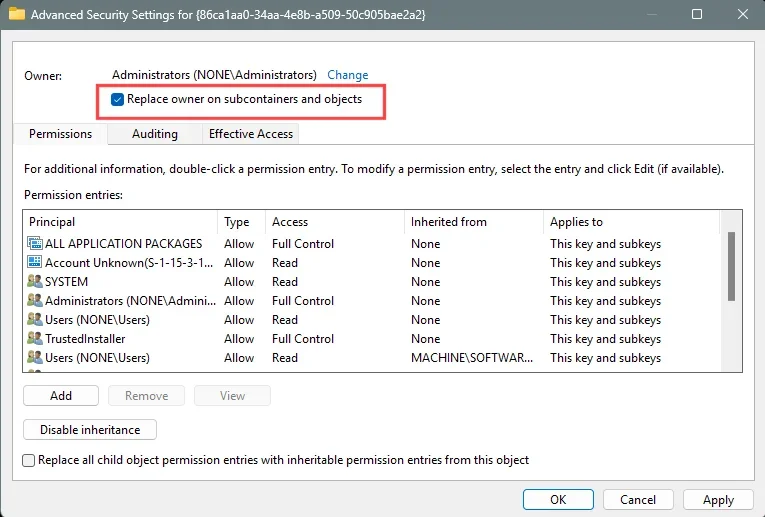This screenshot has width=765, height=517.
Task: Click Disable inheritance button
Action: tap(90, 430)
